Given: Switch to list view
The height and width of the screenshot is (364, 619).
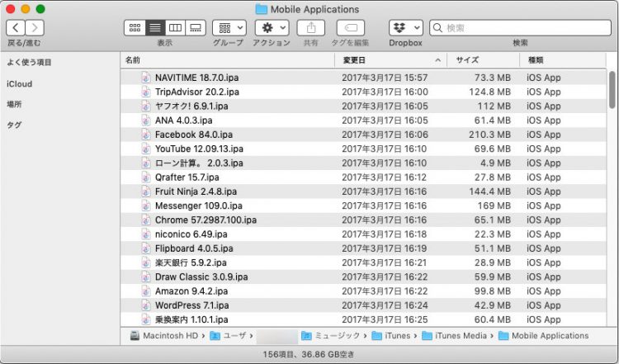Looking at the screenshot, I should tap(155, 28).
